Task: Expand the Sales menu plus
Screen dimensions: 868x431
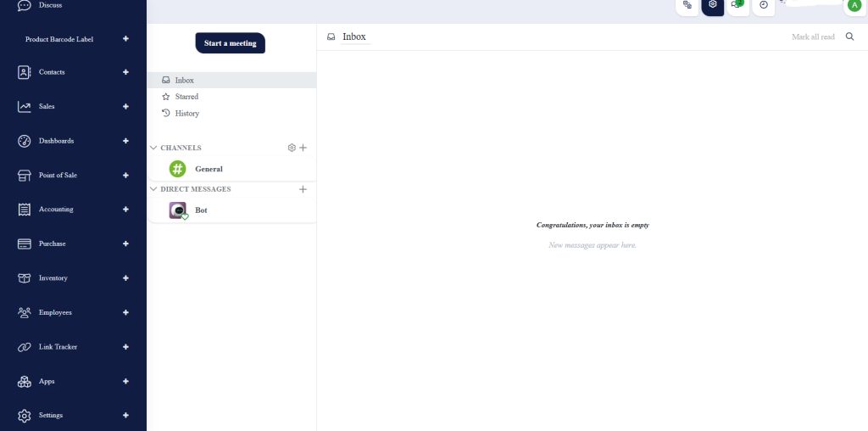Action: [x=125, y=106]
